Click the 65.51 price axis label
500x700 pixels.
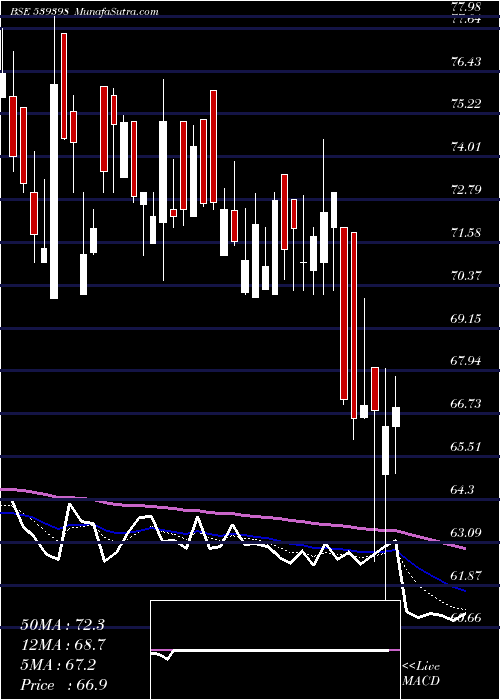click(466, 447)
